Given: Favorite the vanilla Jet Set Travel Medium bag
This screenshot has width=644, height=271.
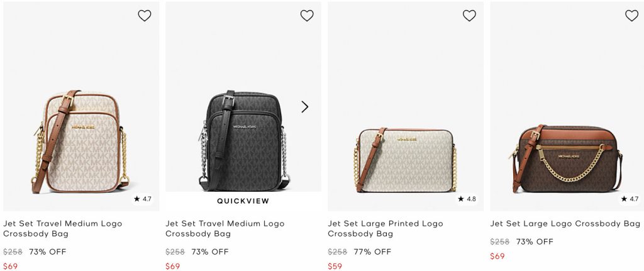Looking at the screenshot, I should (x=145, y=16).
